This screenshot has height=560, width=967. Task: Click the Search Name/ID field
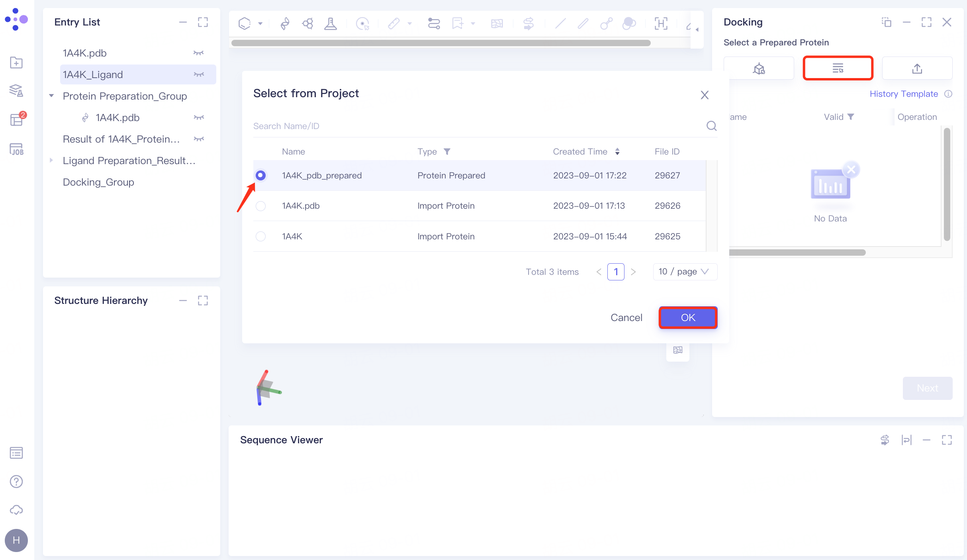[x=478, y=126]
